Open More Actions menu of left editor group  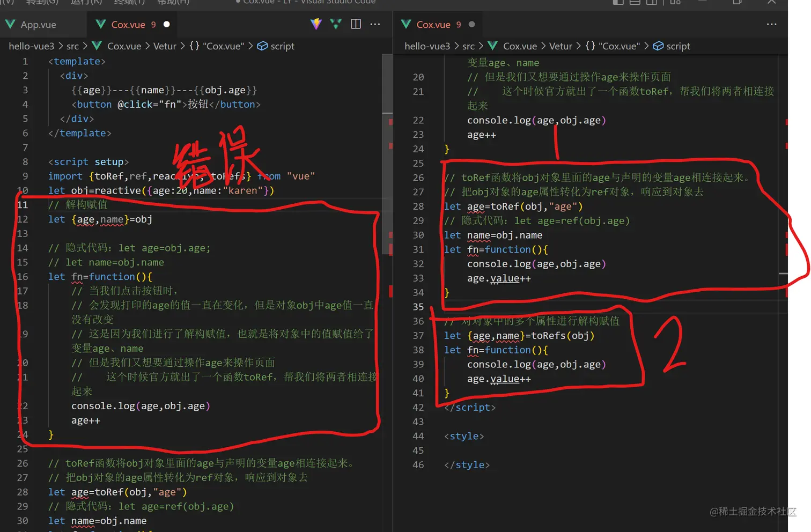tap(375, 24)
